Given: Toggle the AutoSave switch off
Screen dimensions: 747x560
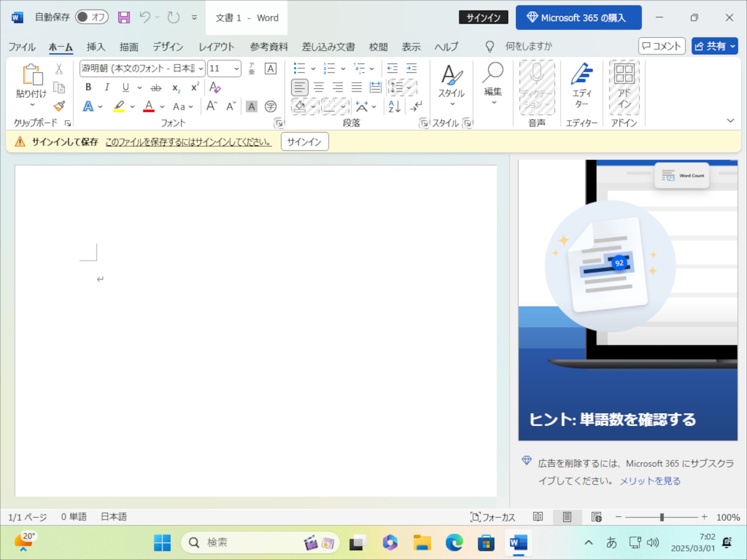Looking at the screenshot, I should [91, 17].
